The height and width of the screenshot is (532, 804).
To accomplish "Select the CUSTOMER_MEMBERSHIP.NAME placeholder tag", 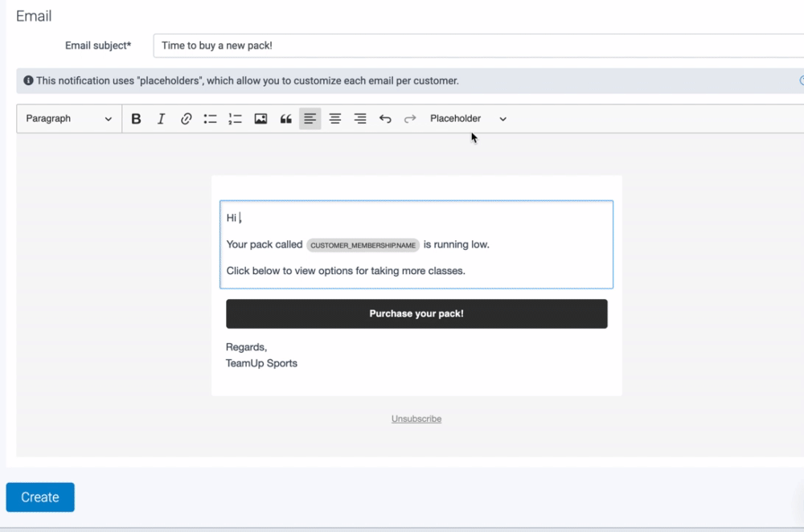I will [x=363, y=245].
